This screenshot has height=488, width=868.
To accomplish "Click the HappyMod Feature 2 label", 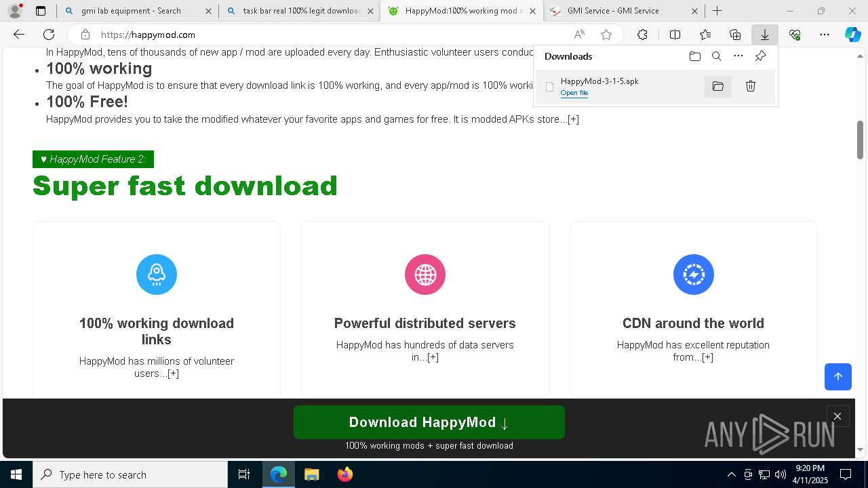I will pyautogui.click(x=93, y=159).
